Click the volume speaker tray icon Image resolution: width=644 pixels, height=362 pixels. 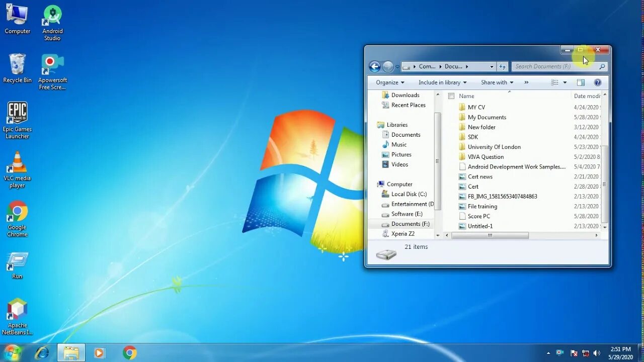point(597,353)
